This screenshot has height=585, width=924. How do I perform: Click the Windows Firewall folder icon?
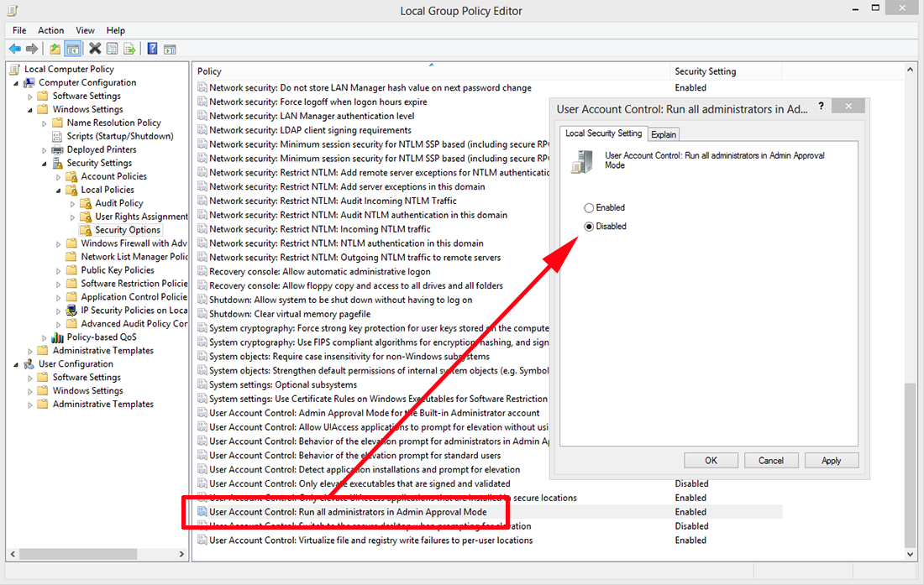click(71, 243)
